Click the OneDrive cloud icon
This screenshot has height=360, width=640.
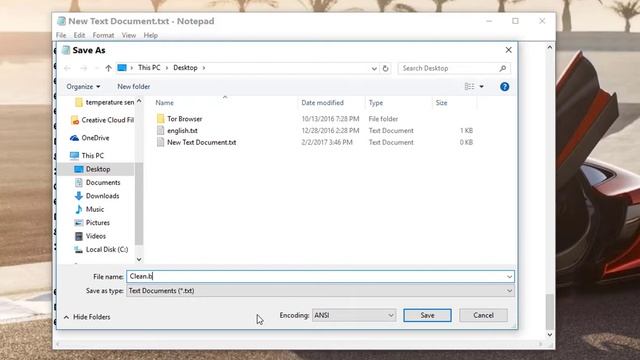74,138
